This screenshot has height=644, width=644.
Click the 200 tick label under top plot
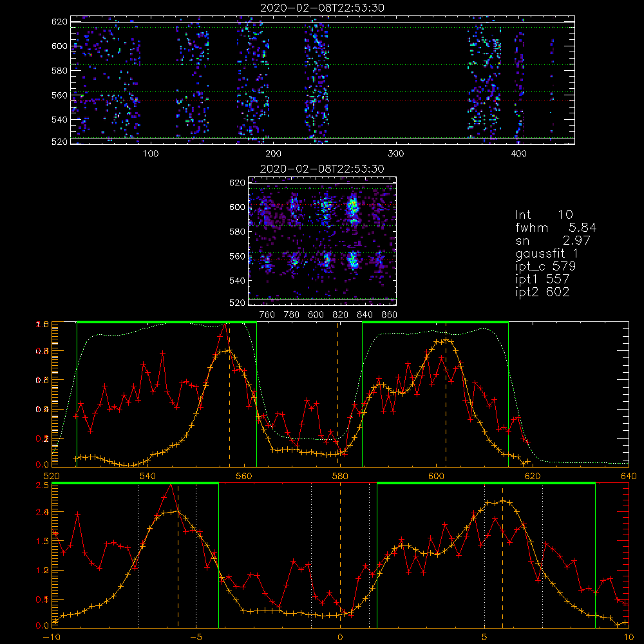[273, 154]
